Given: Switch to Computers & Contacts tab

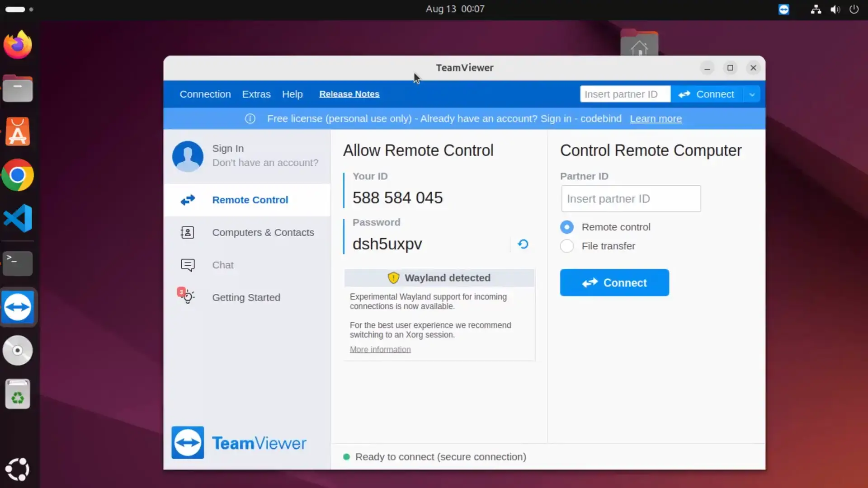Looking at the screenshot, I should tap(247, 232).
